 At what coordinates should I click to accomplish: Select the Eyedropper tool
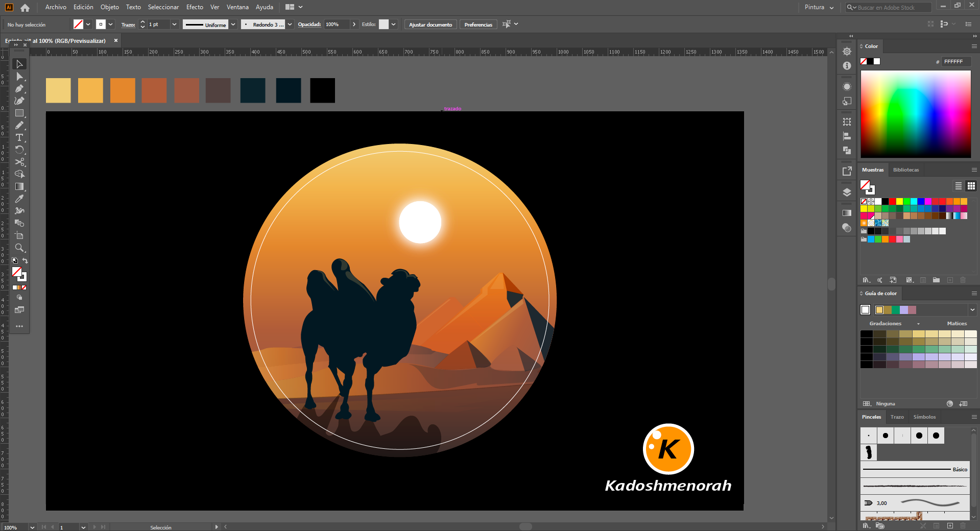(19, 199)
